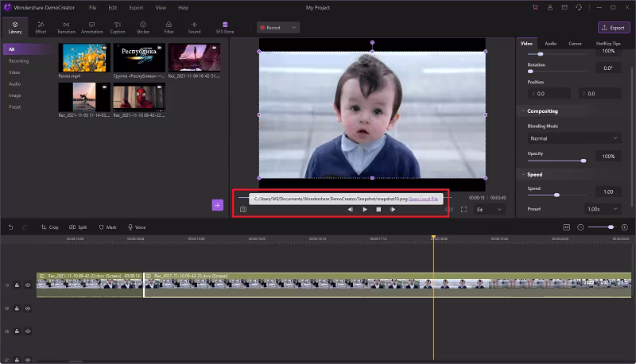Open the support headset icon

pyautogui.click(x=579, y=7)
